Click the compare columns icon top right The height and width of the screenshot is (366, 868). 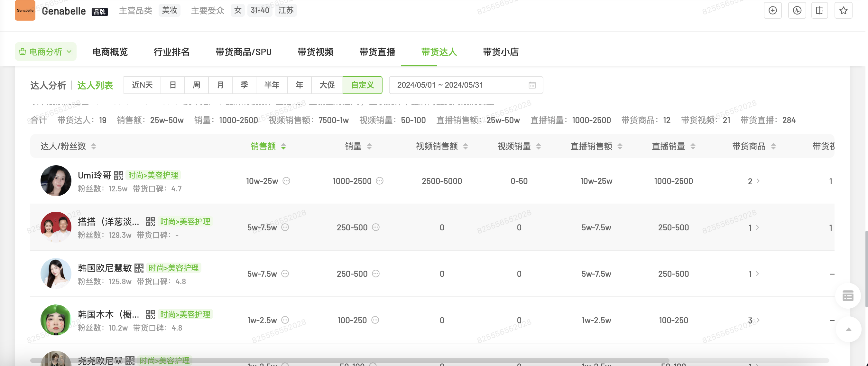click(819, 10)
